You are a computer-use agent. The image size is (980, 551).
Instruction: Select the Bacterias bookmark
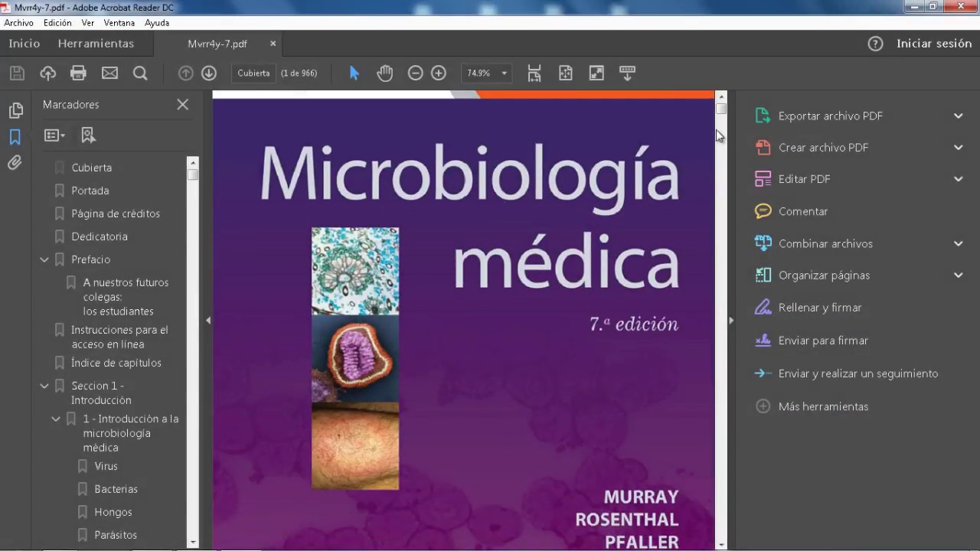[116, 489]
